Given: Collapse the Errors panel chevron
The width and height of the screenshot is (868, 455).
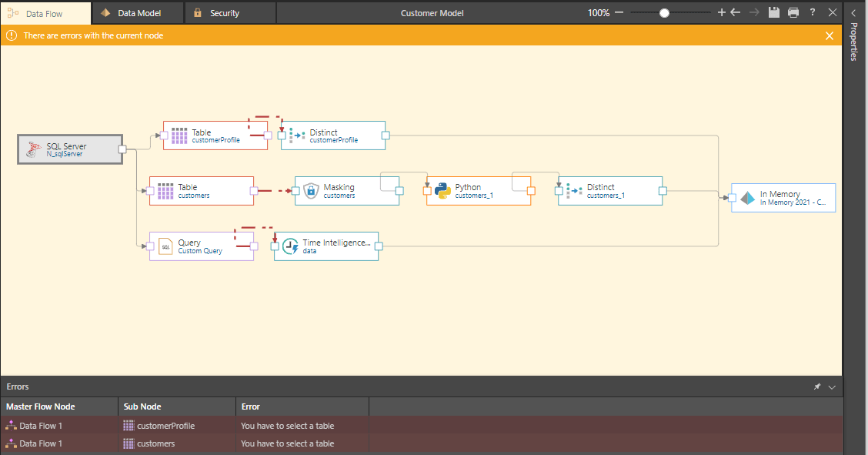Looking at the screenshot, I should pos(832,387).
